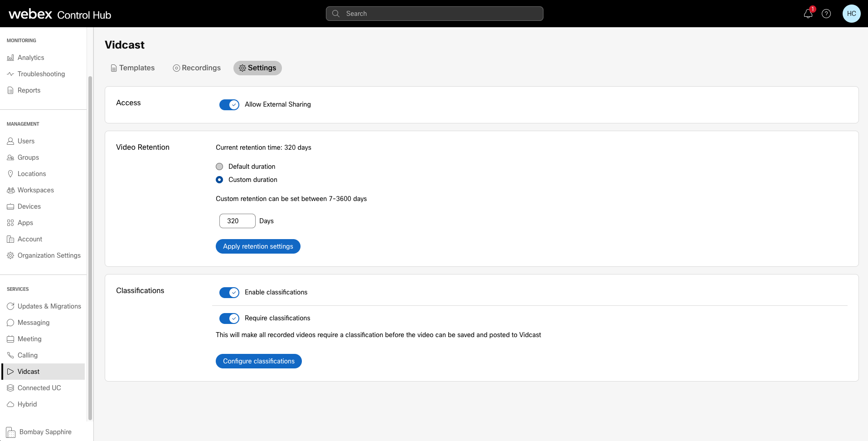Viewport: 868px width, 441px height.
Task: Click the notifications bell icon
Action: pyautogui.click(x=808, y=14)
